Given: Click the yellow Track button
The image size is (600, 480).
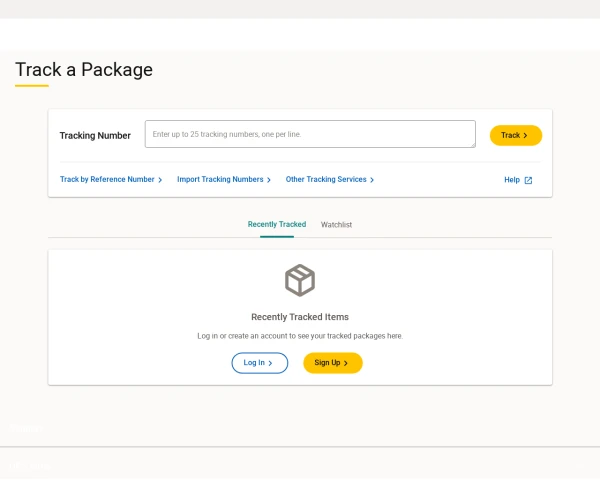Looking at the screenshot, I should tap(515, 135).
